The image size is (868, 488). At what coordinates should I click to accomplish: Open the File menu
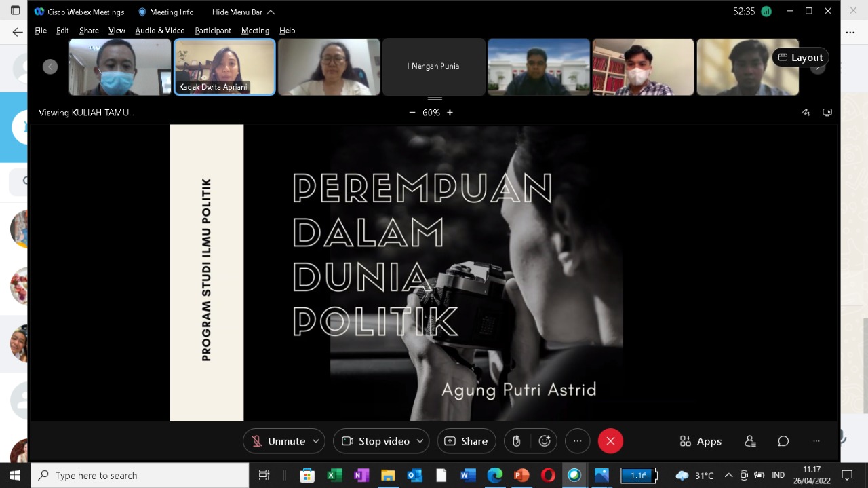41,31
